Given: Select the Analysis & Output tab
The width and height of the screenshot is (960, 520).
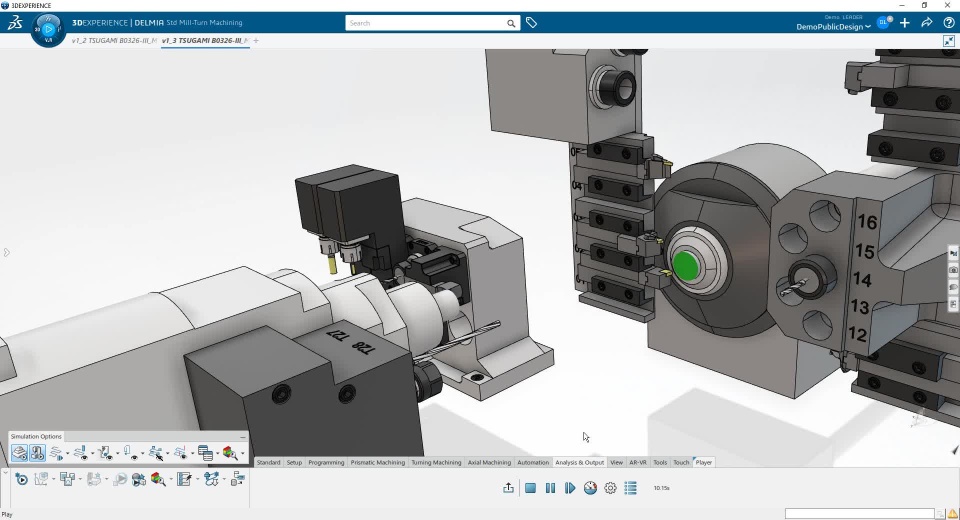Looking at the screenshot, I should (x=579, y=462).
